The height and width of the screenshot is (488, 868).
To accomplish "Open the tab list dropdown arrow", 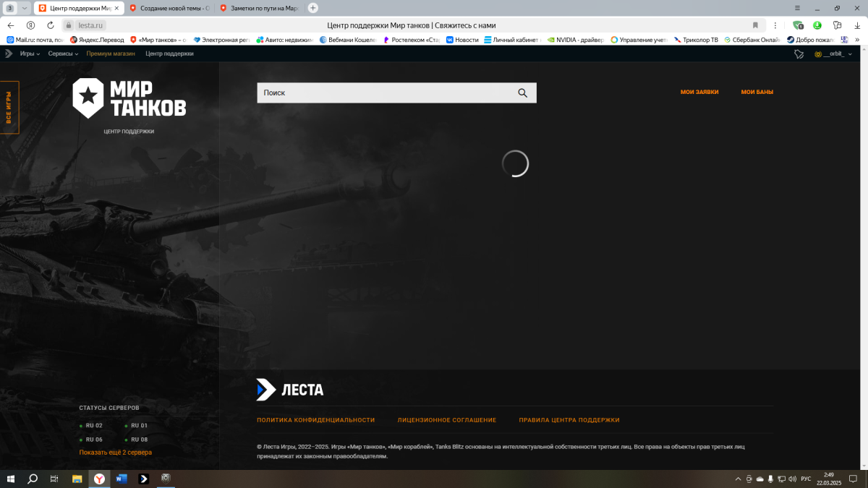I will point(25,8).
